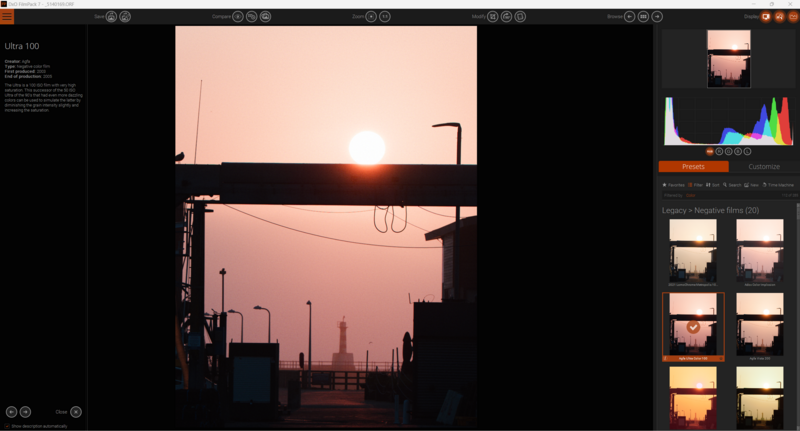Go to previous image in Browse

click(x=629, y=16)
